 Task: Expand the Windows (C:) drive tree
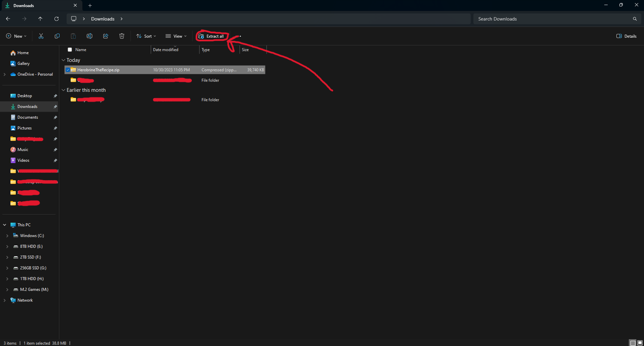click(x=7, y=236)
